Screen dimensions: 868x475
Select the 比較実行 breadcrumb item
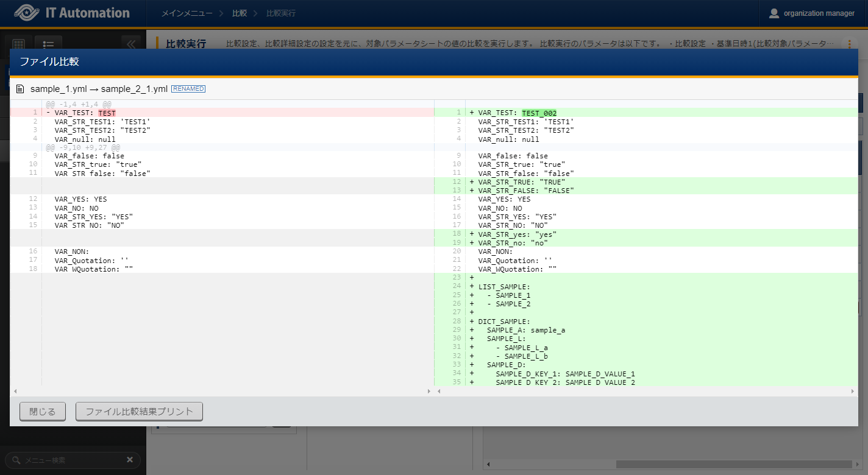[x=281, y=13]
